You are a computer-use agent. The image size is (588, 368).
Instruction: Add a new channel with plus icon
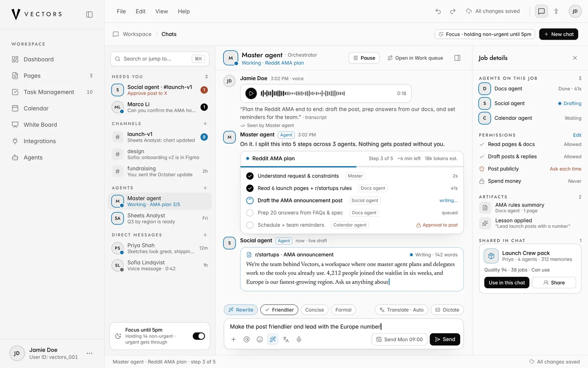[205, 123]
